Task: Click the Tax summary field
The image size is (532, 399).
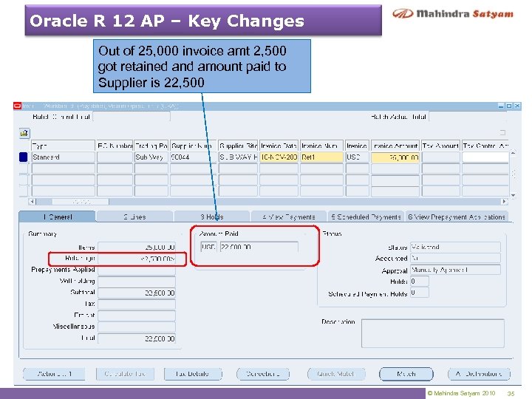Action: (137, 304)
